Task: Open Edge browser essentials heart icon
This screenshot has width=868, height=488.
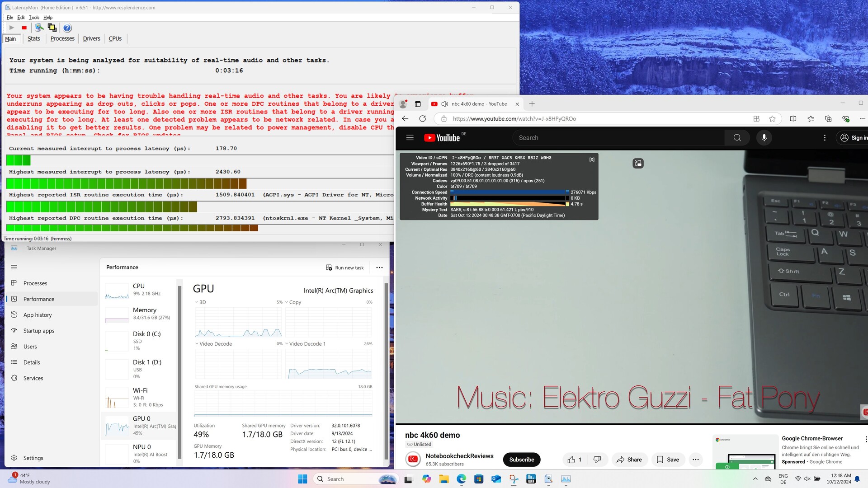Action: click(846, 119)
